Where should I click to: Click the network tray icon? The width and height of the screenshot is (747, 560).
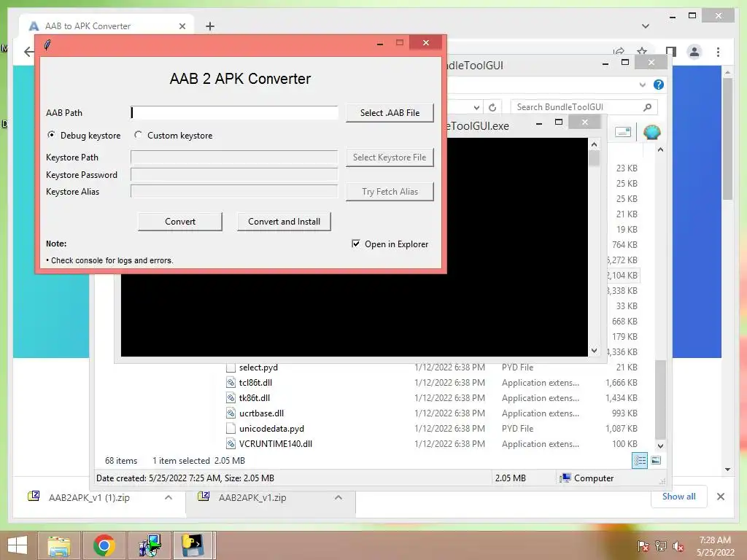[661, 546]
